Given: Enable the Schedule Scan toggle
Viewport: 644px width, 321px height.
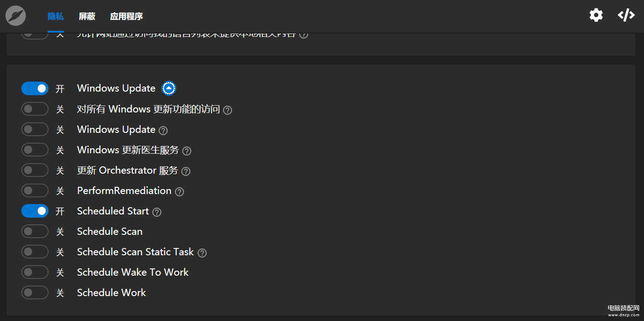Looking at the screenshot, I should coord(35,231).
